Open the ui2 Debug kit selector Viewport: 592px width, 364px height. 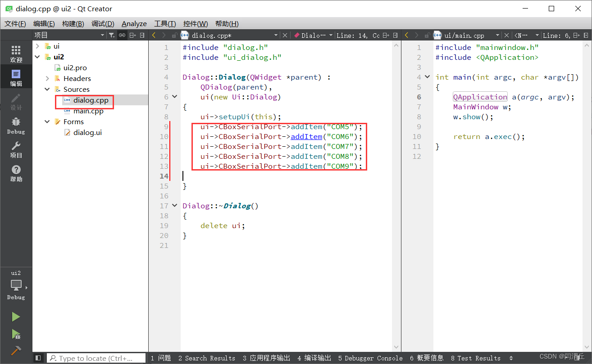click(x=16, y=285)
